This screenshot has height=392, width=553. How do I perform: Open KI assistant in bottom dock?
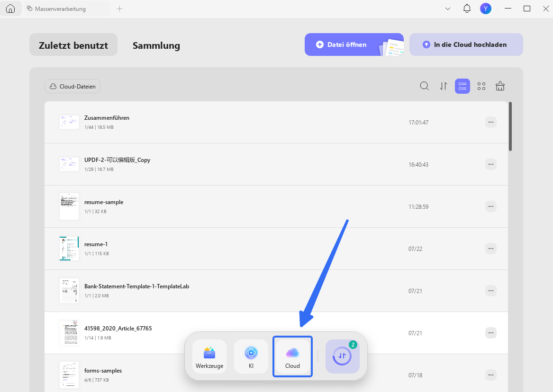(x=251, y=356)
